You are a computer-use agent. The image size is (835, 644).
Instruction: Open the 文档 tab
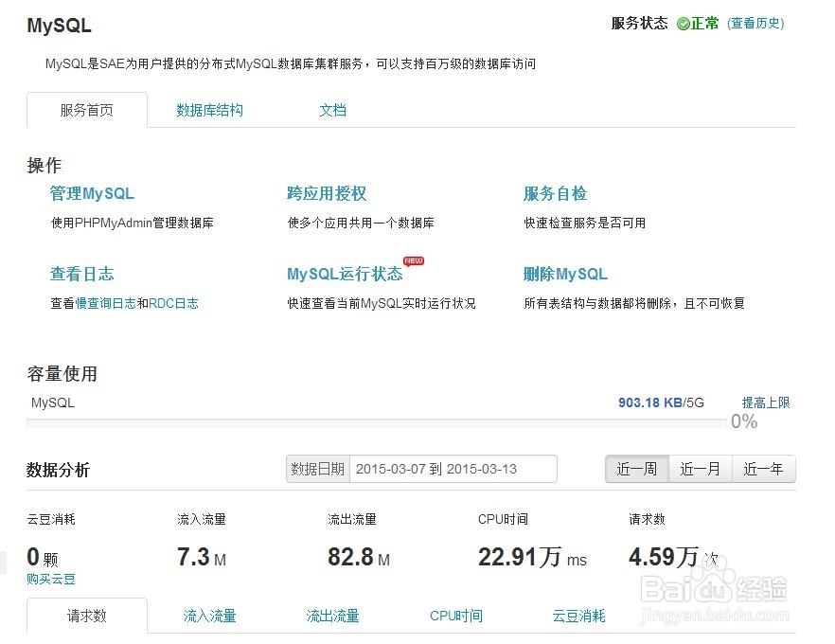(332, 110)
